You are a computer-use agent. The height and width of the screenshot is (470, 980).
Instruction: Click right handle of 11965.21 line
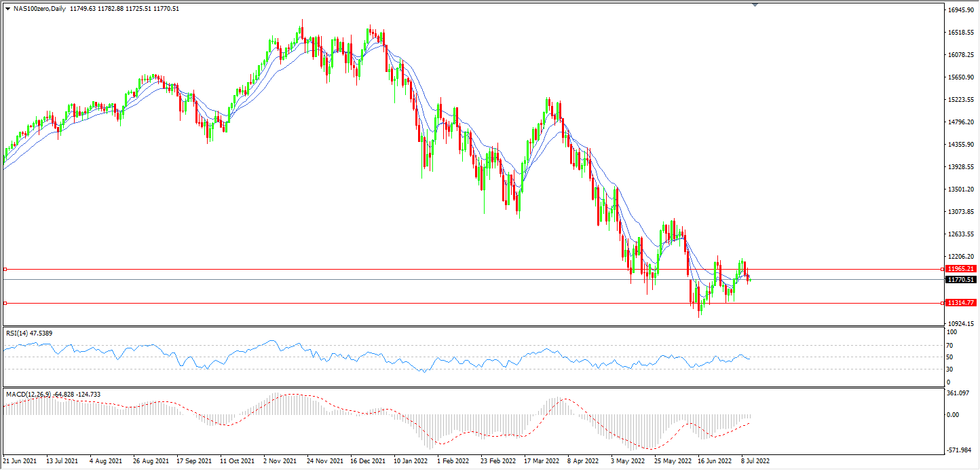point(942,270)
